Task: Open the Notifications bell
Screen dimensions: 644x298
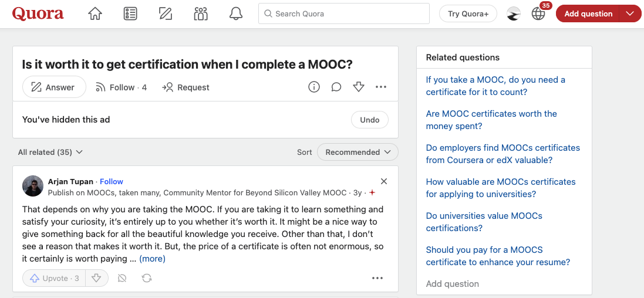Action: coord(236,13)
